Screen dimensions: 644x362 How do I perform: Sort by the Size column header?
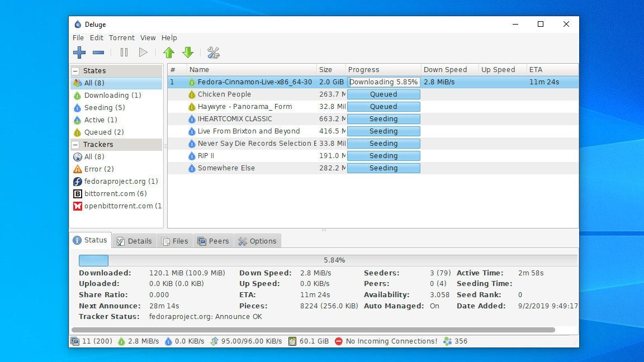point(330,70)
